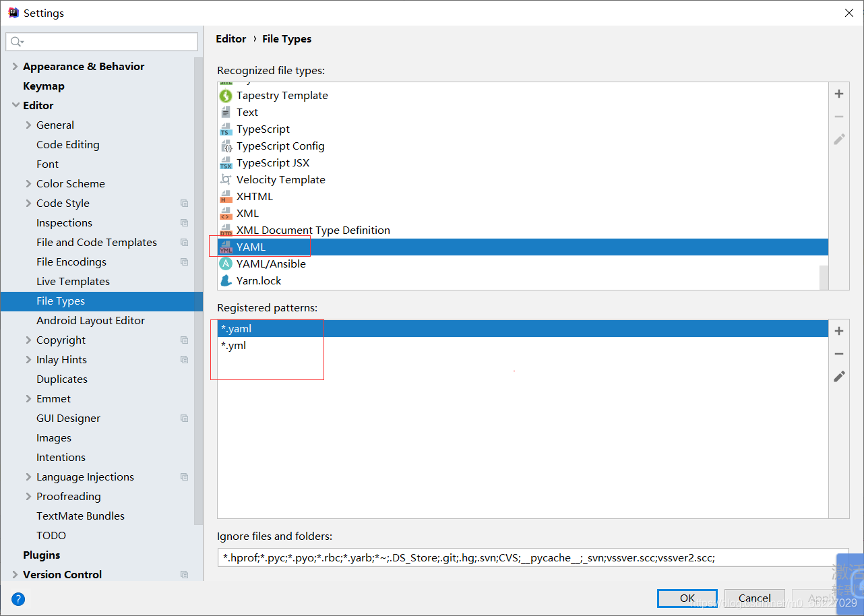The height and width of the screenshot is (616, 864).
Task: Click the remove registered pattern minus icon
Action: point(839,354)
